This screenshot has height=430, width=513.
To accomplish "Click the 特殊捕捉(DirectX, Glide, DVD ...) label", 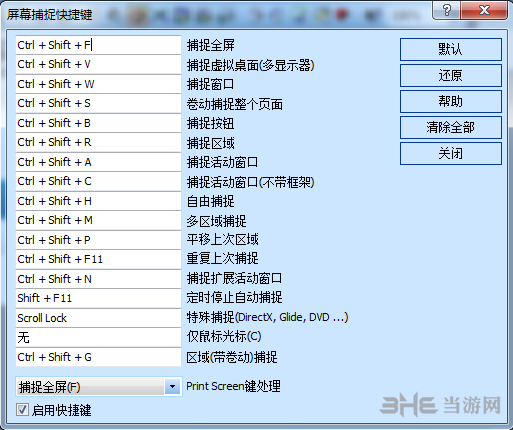I will coord(267,317).
